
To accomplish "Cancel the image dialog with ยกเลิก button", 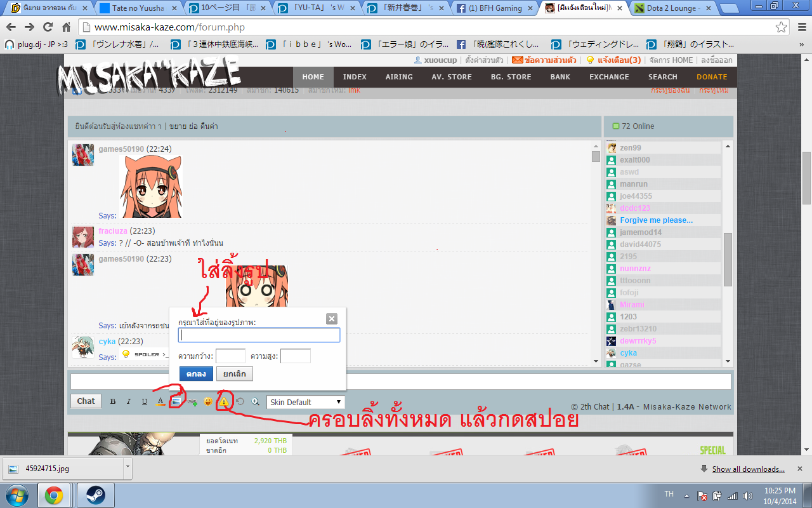I will coord(235,374).
